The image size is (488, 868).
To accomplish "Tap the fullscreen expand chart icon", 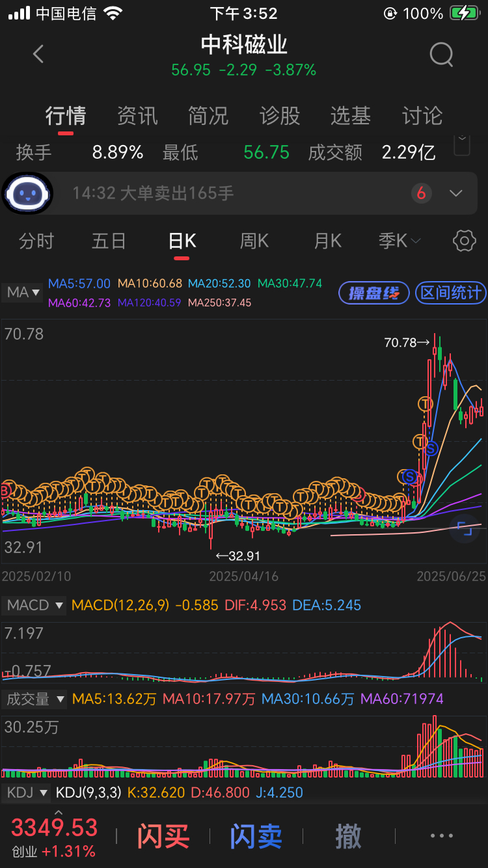I will [x=464, y=528].
